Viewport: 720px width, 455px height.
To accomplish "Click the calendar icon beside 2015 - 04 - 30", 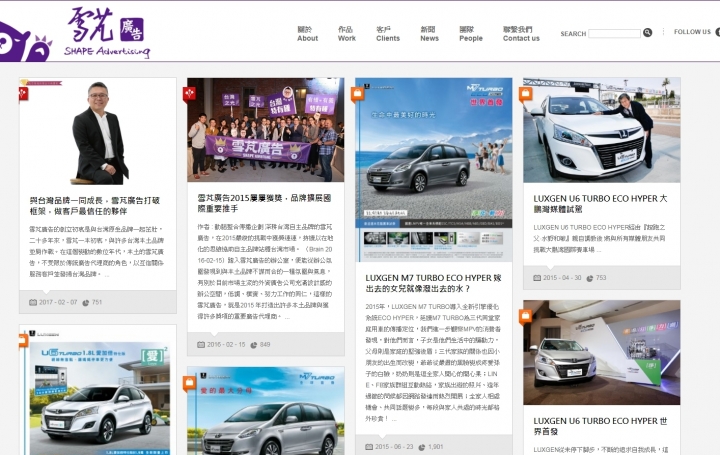I will (537, 278).
